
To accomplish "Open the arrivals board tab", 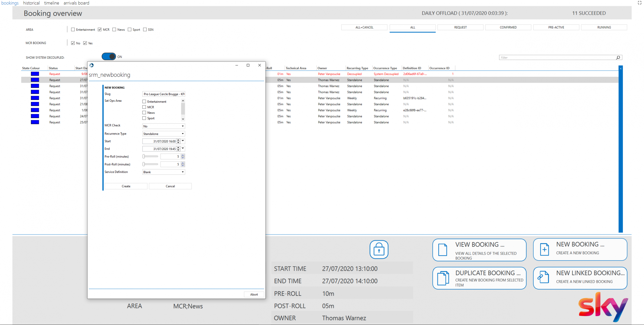I will 76,3.
